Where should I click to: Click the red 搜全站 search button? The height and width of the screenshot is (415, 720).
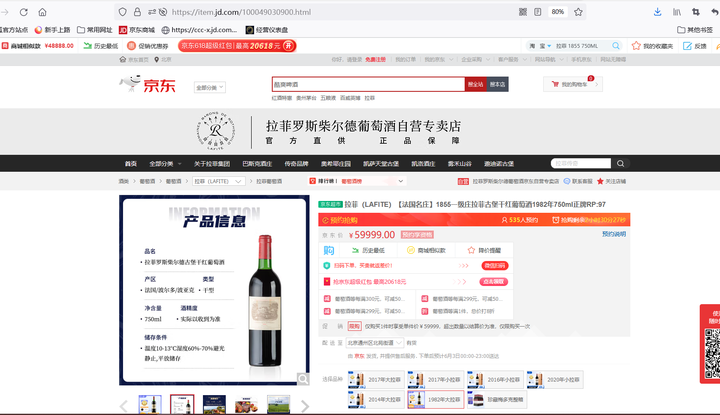tap(475, 84)
